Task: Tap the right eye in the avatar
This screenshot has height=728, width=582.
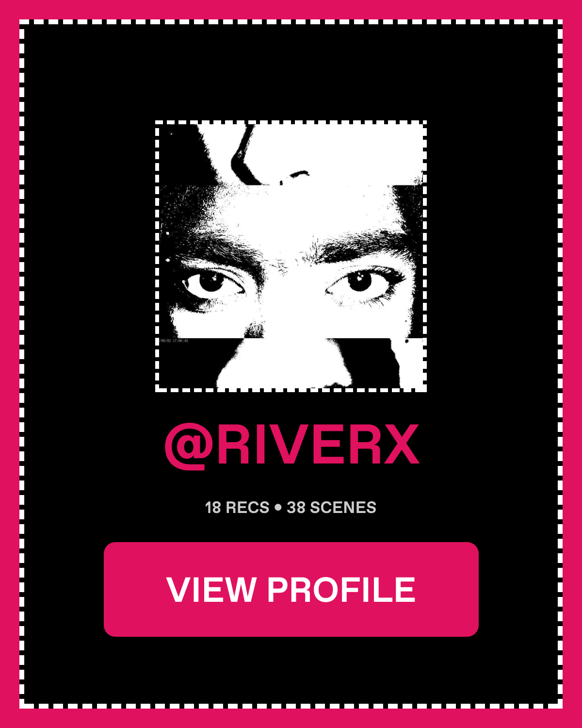Action: point(360,282)
